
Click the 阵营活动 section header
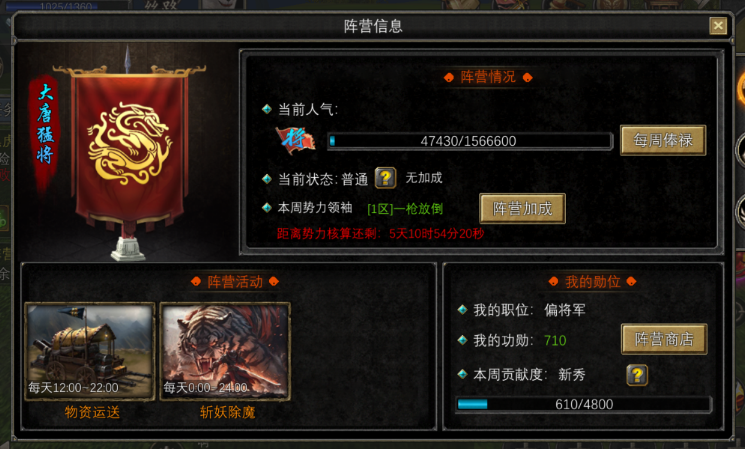235,282
